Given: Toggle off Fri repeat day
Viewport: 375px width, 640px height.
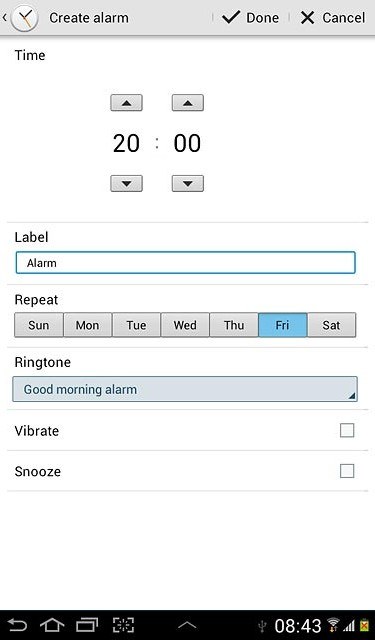Looking at the screenshot, I should coord(282,325).
